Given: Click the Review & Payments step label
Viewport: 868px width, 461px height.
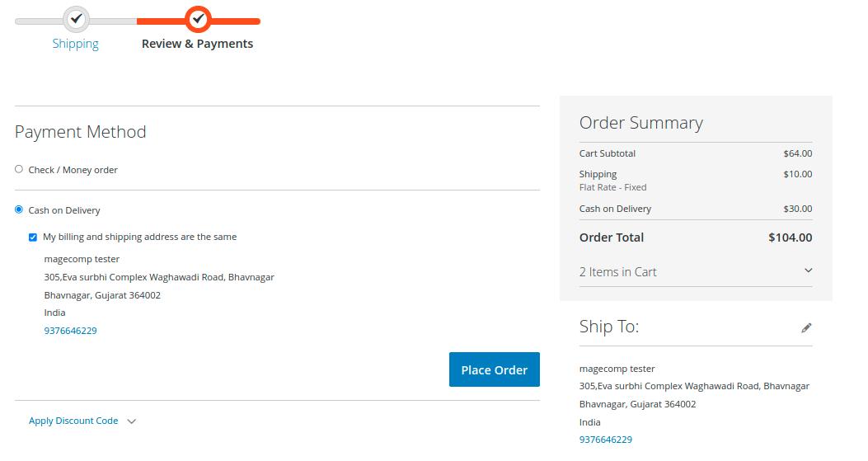Looking at the screenshot, I should [197, 44].
